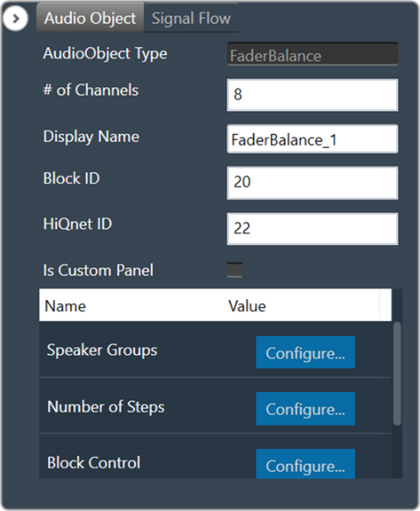Enable the Is Custom Panel checkbox

[x=234, y=269]
